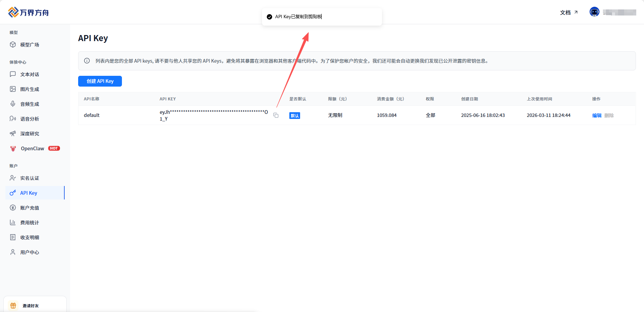Open 语音分析 in the sidebar
Screen dimensions: 644x312
(x=29, y=119)
